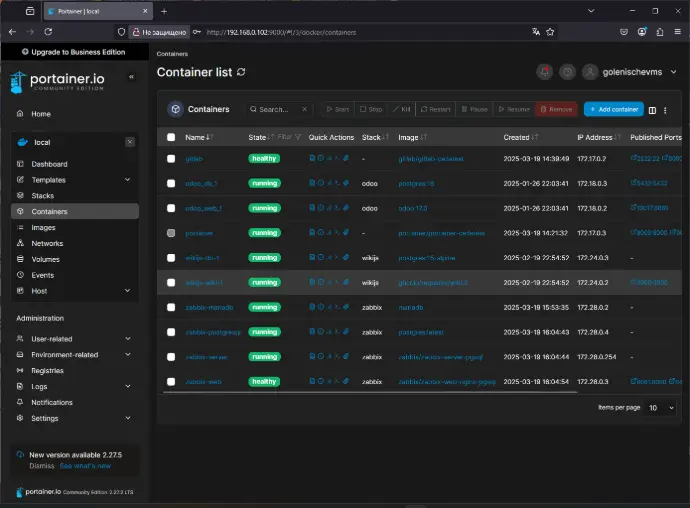690x508 pixels.
Task: Toggle select-all containers checkbox in header
Action: [x=171, y=137]
